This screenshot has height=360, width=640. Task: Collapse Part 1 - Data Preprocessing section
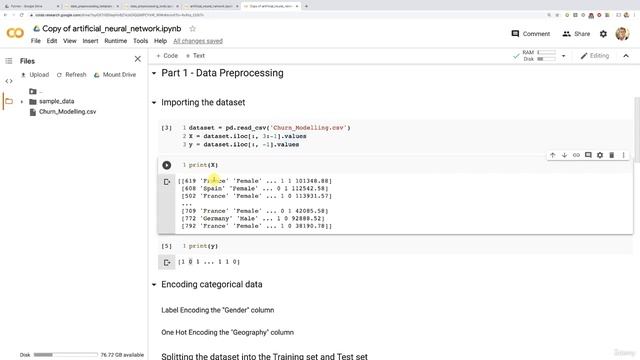154,73
